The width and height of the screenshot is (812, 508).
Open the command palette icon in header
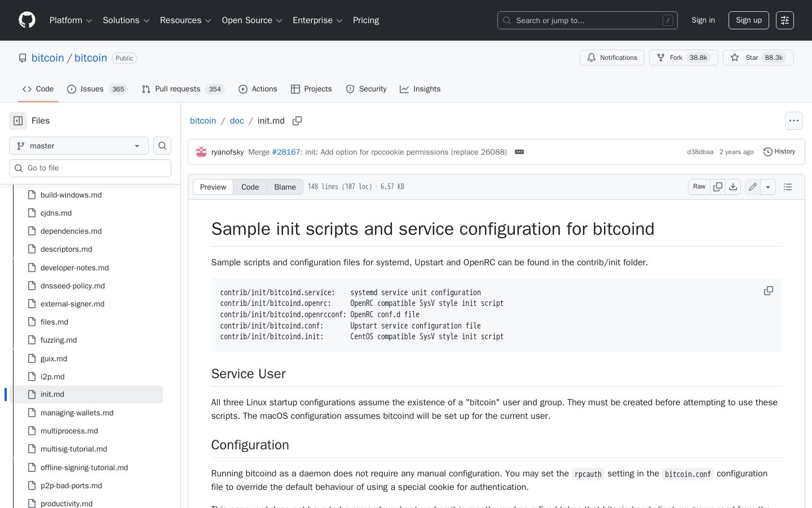(x=785, y=20)
